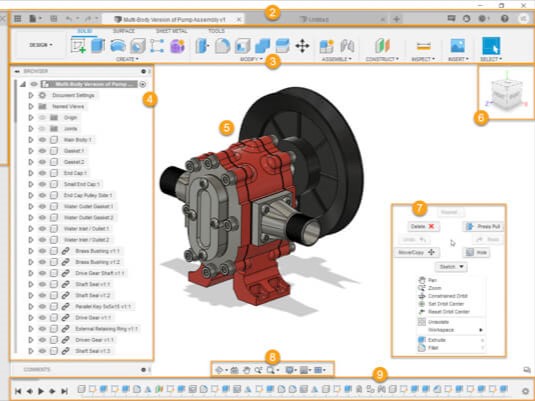This screenshot has height=401, width=535.
Task: Activate the blue Select tool icon
Action: click(491, 46)
